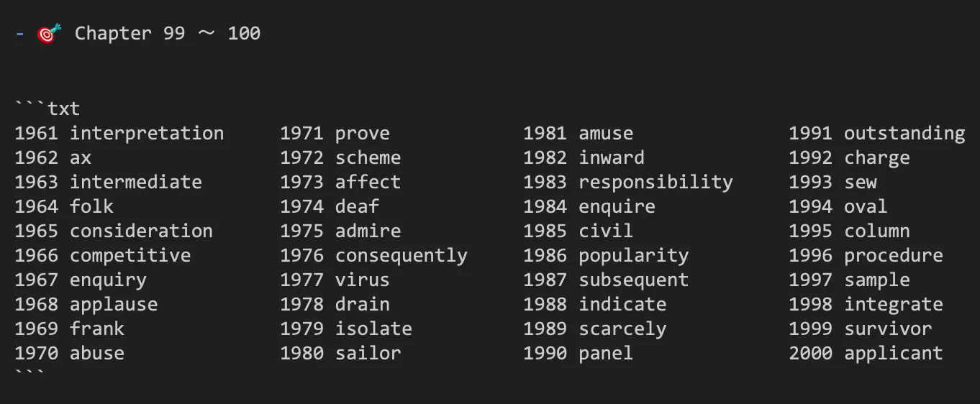Click the word outstanding at 1991
Screen dimensions: 980x404
[904, 134]
